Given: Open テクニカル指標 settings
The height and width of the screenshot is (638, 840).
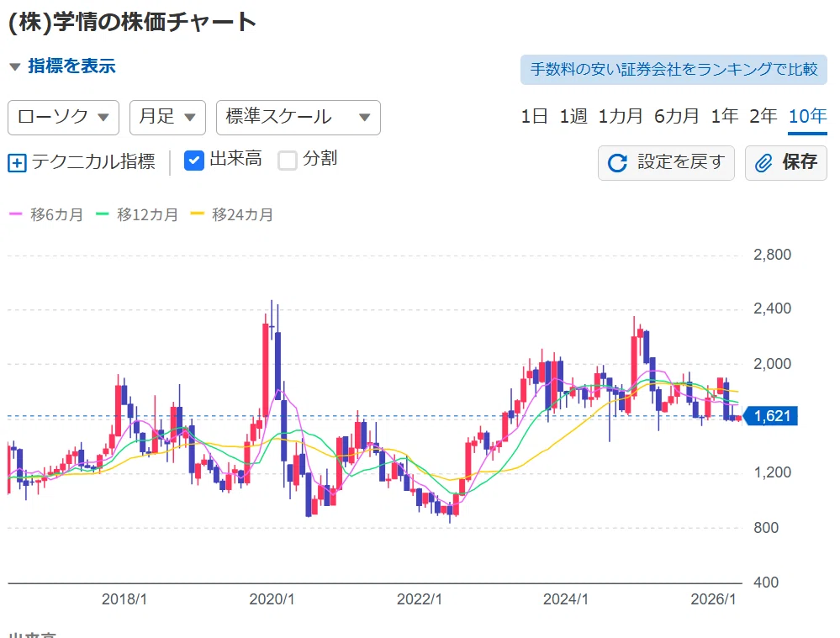Looking at the screenshot, I should click(93, 161).
